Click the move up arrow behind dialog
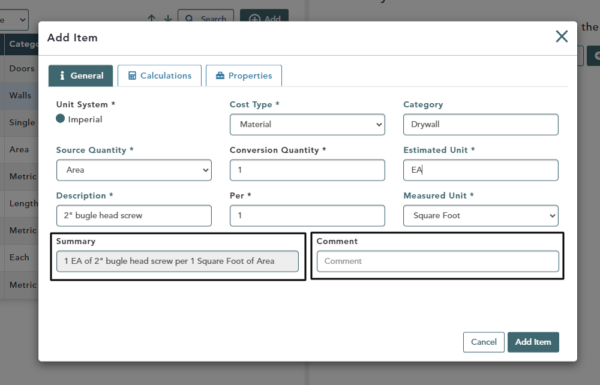The image size is (600, 385). (x=152, y=18)
